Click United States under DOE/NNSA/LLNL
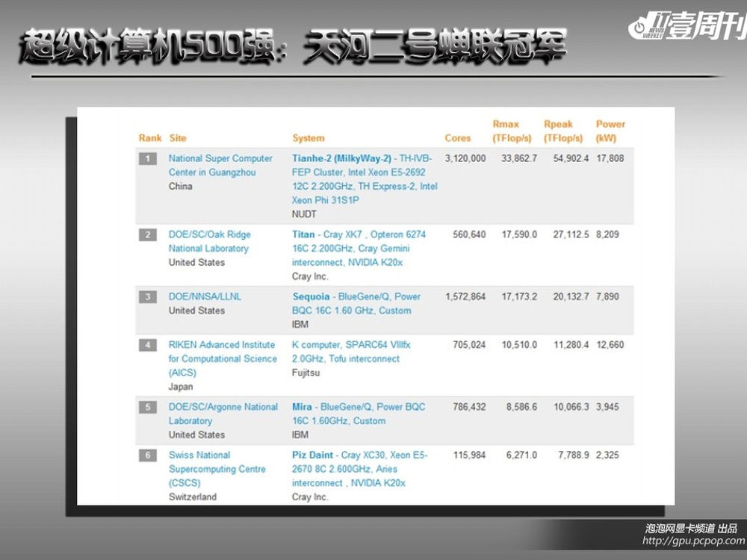This screenshot has height=560, width=747. point(196,311)
